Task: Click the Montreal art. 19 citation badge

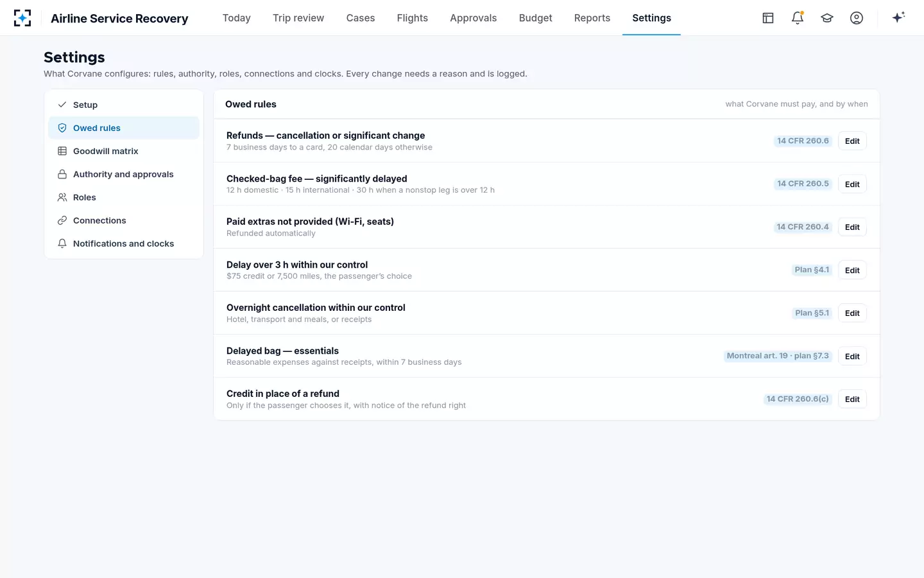Action: pyautogui.click(x=778, y=356)
